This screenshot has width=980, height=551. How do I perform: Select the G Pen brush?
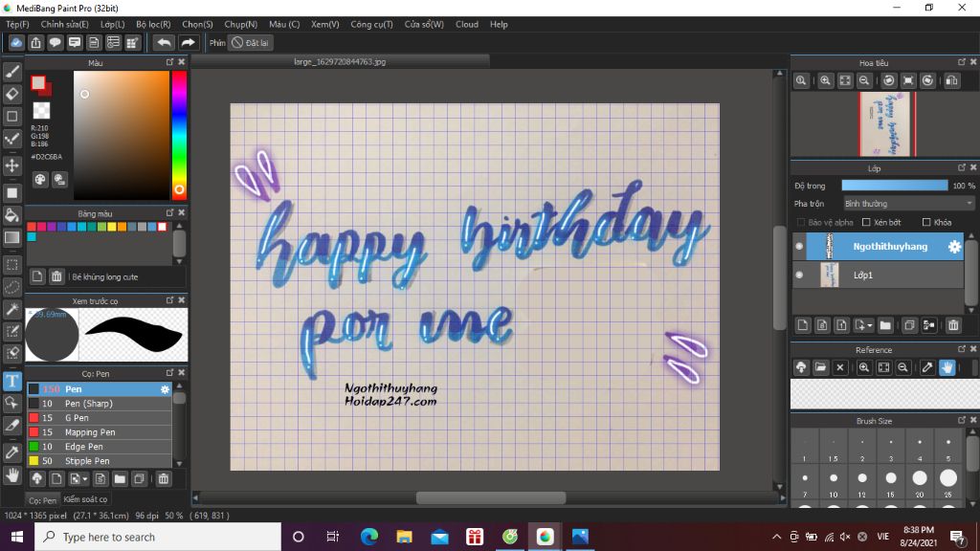[100, 418]
